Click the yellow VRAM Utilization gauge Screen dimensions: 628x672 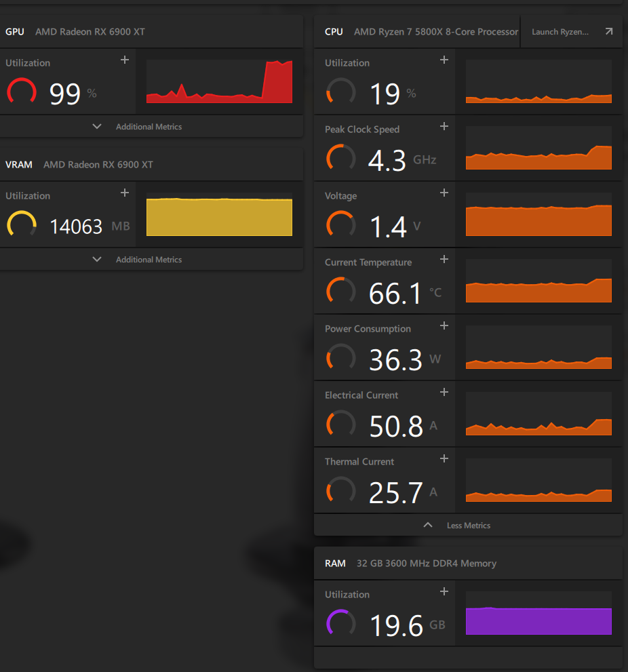point(22,224)
